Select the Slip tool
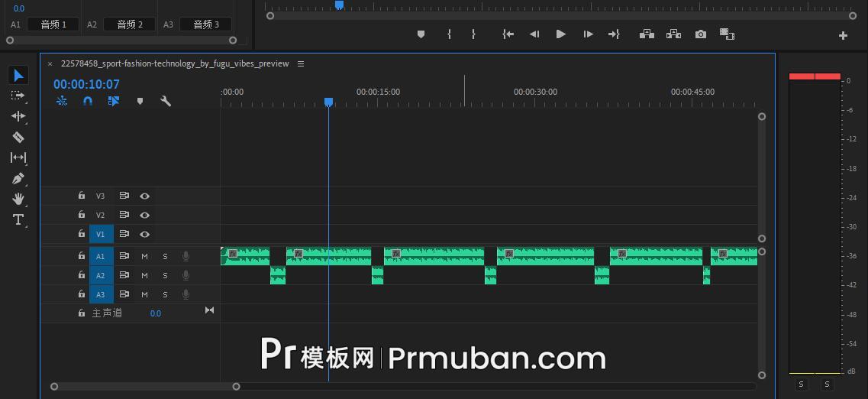 [x=18, y=157]
